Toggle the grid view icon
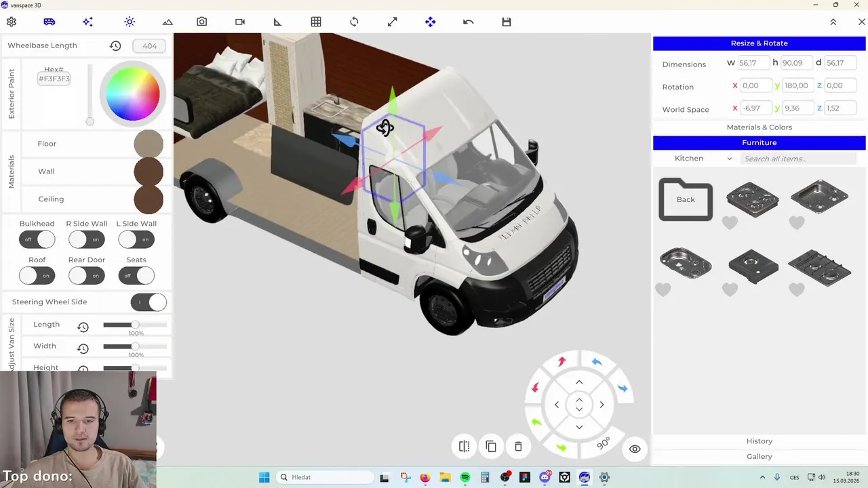Screen dimensions: 868x488 point(316,22)
